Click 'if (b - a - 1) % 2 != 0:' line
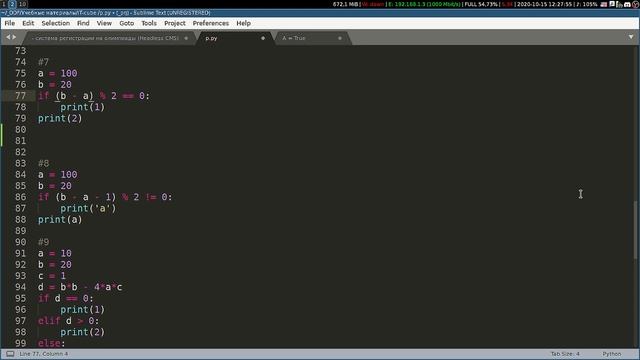This screenshot has width=640, height=360. tap(105, 197)
